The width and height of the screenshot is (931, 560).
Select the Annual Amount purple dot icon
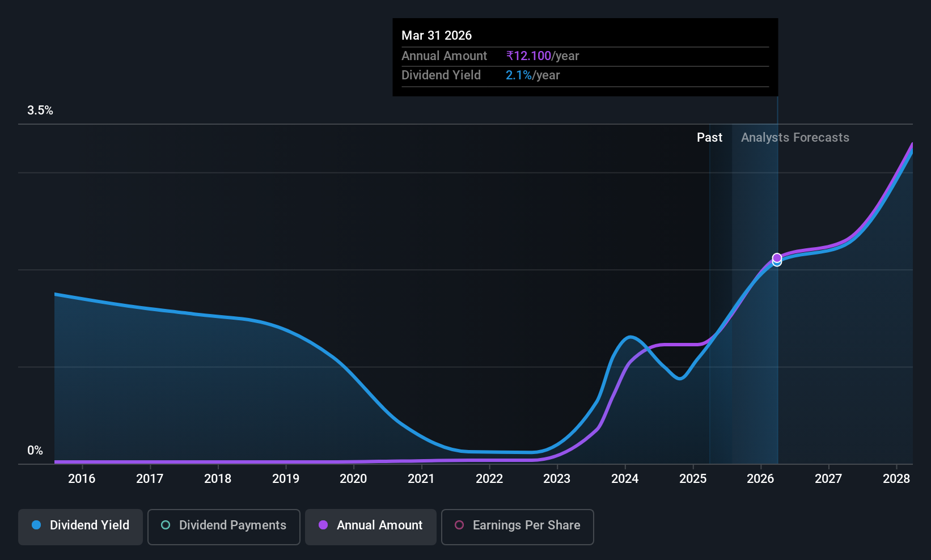pos(323,525)
